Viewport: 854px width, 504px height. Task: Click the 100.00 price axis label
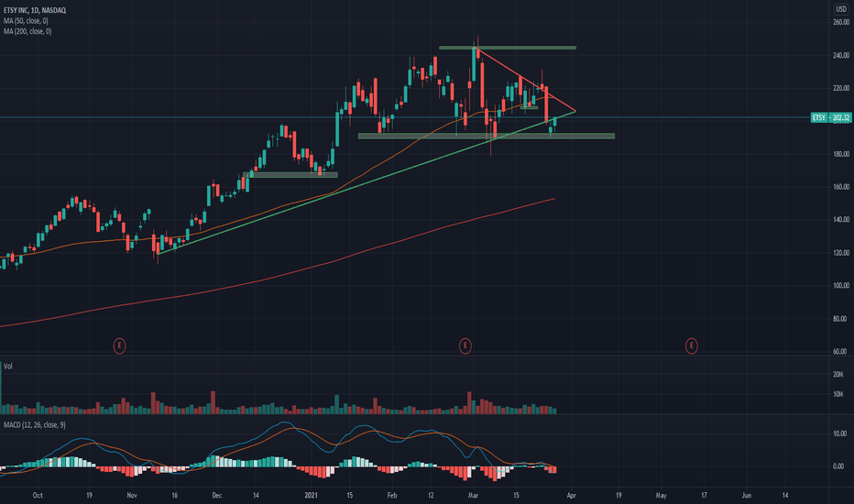pyautogui.click(x=841, y=286)
